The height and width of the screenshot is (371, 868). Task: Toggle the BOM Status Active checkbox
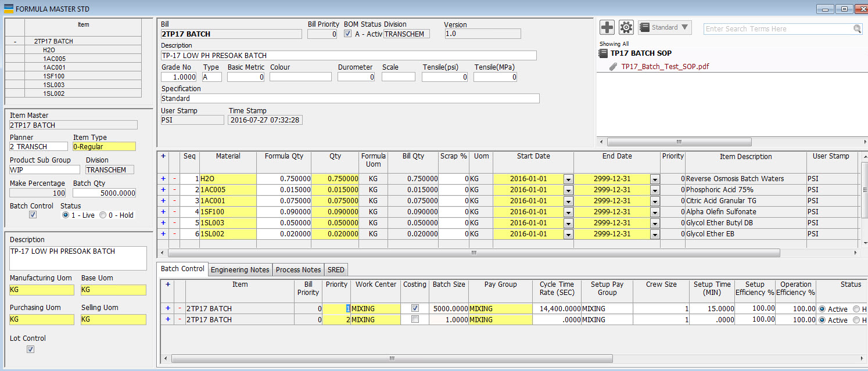pos(348,34)
